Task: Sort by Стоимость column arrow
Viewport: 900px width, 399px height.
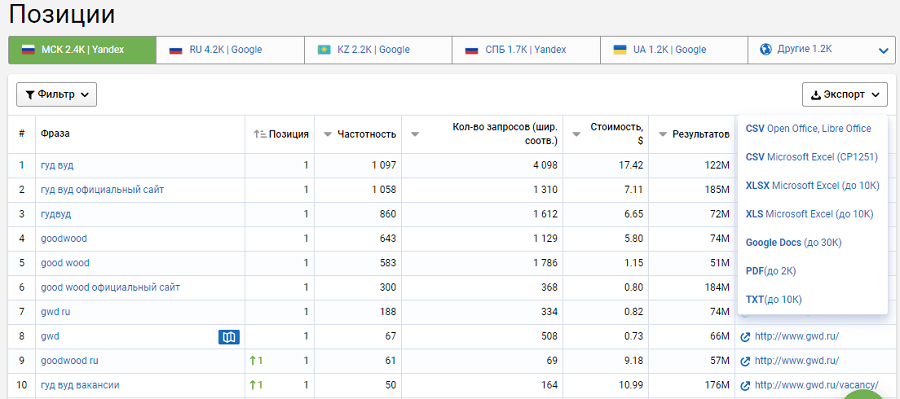Action: pyautogui.click(x=577, y=135)
